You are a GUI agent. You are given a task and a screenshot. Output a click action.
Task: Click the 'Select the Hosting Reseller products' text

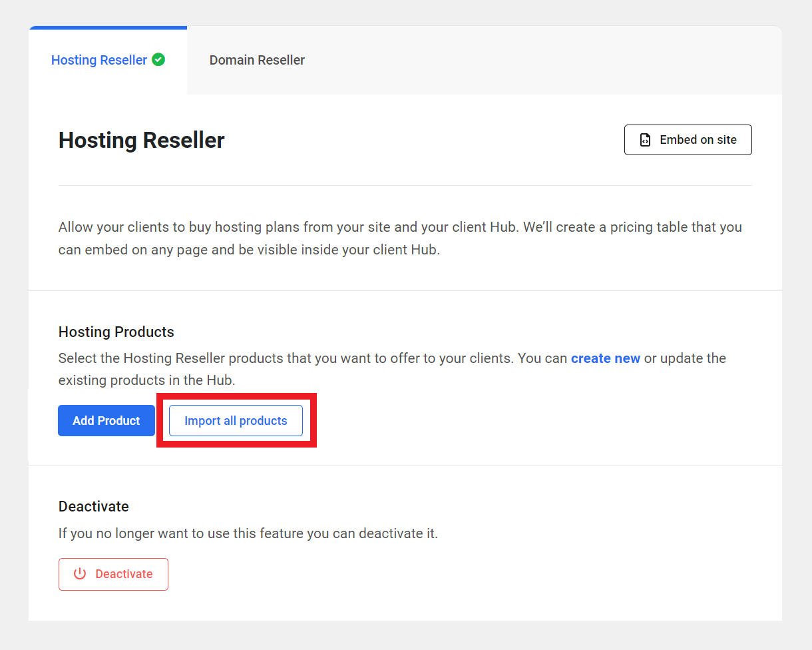pos(392,369)
